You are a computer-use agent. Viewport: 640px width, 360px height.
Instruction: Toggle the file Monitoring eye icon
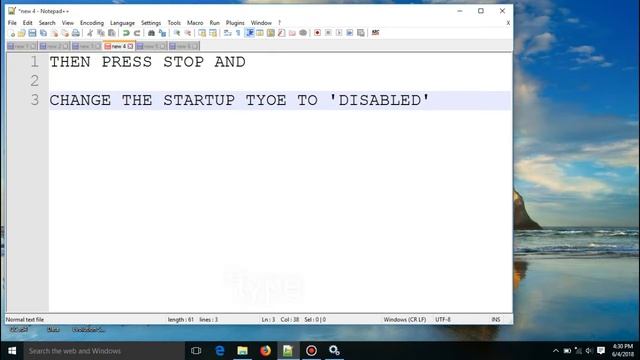[303, 33]
